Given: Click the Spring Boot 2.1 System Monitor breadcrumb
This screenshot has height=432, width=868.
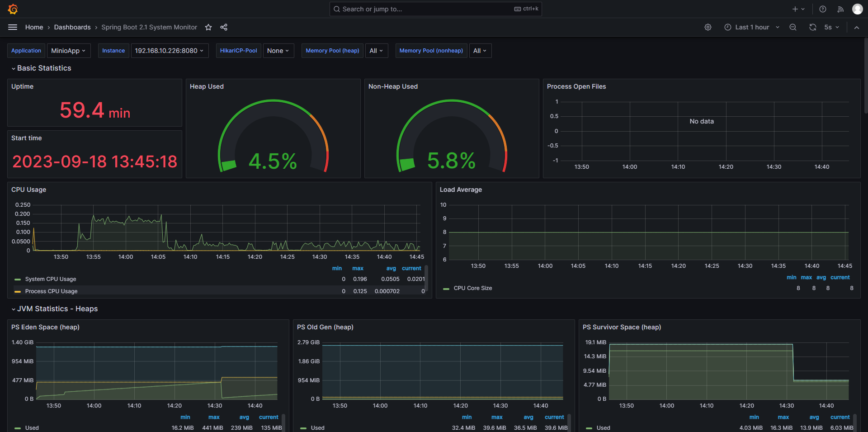Looking at the screenshot, I should (x=149, y=27).
